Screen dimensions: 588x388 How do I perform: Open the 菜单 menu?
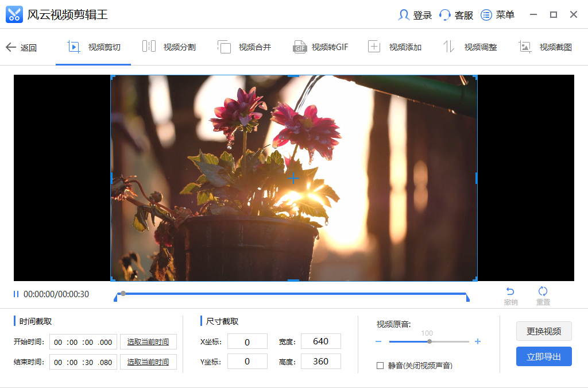(497, 15)
